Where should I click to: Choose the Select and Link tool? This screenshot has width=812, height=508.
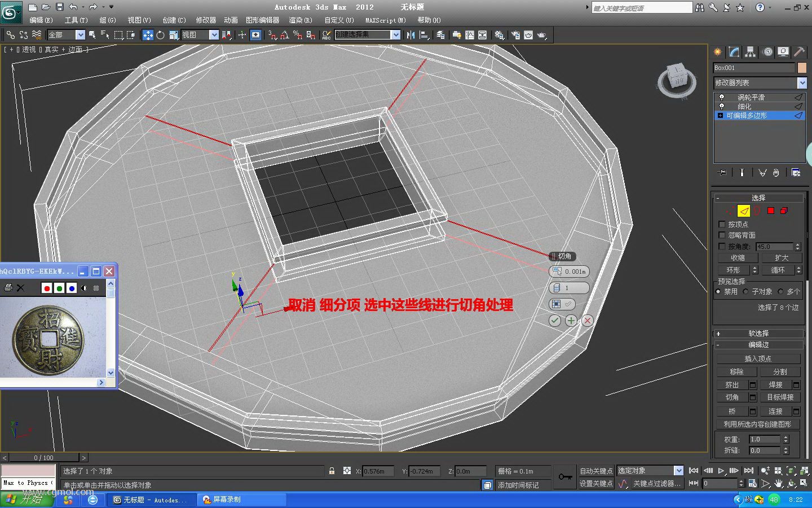pyautogui.click(x=11, y=35)
